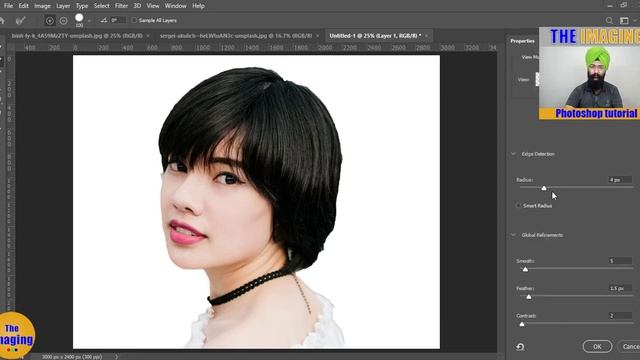
Task: Collapse the Global Refinements section
Action: coord(513,235)
